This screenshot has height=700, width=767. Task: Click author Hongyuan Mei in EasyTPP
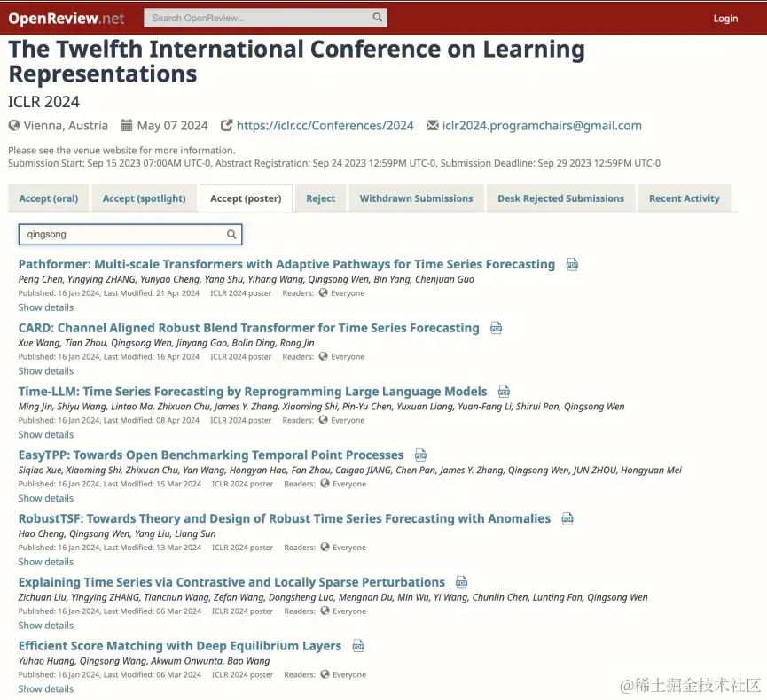pyautogui.click(x=651, y=470)
